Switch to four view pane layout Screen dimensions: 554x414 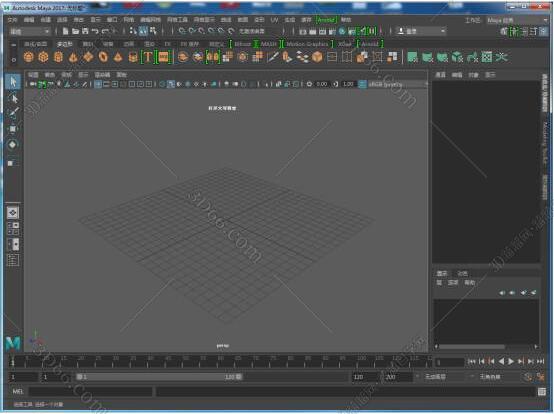pyautogui.click(x=13, y=228)
